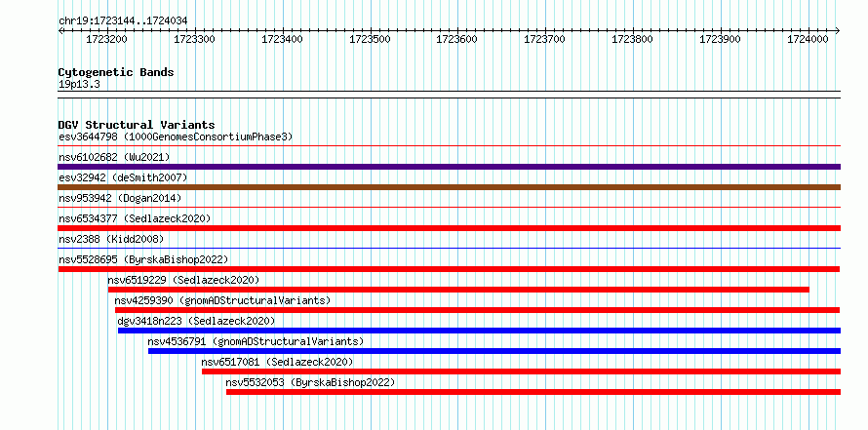Open the nsv6102682 (Wu2021) variant label
This screenshot has height=430, width=868.
click(x=114, y=157)
